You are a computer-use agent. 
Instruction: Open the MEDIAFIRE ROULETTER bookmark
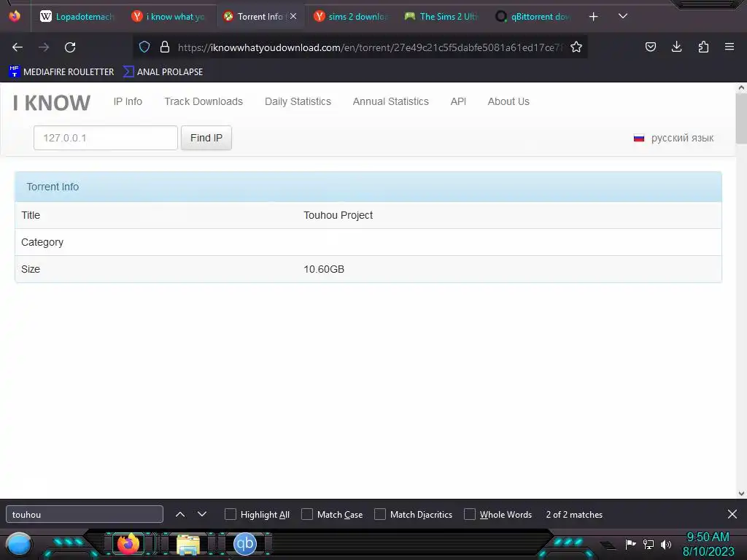coord(61,72)
